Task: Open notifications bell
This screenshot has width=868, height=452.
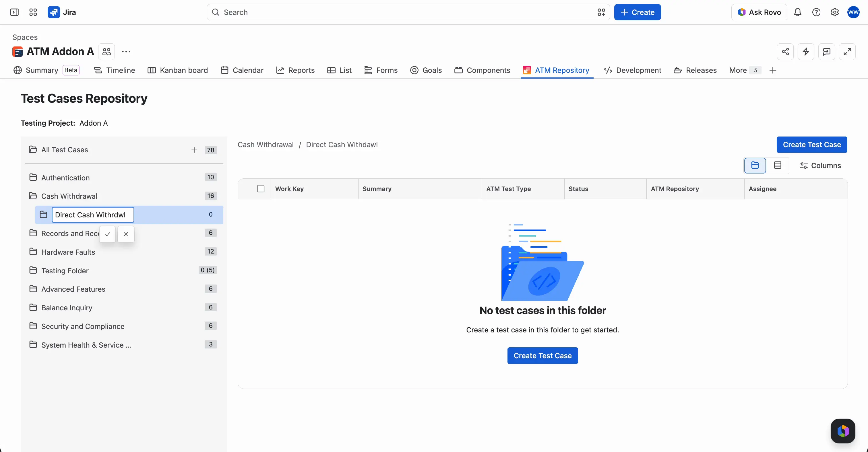Action: [798, 12]
